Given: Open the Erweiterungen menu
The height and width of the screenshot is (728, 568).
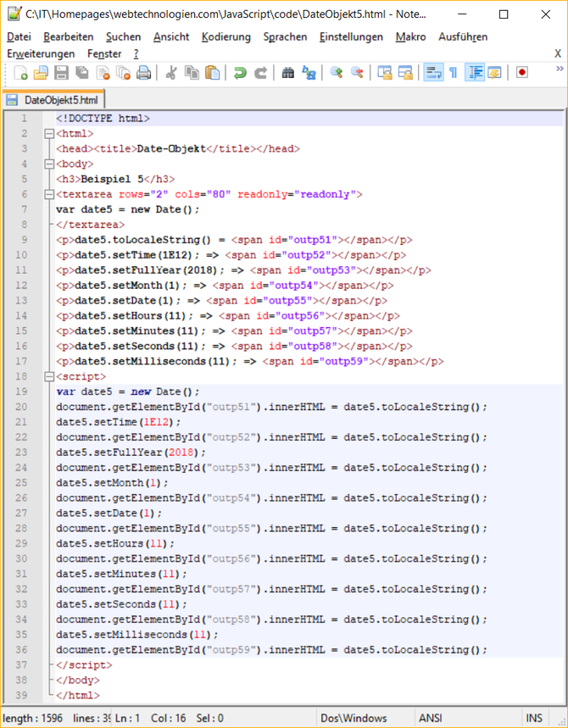Looking at the screenshot, I should pyautogui.click(x=41, y=54).
